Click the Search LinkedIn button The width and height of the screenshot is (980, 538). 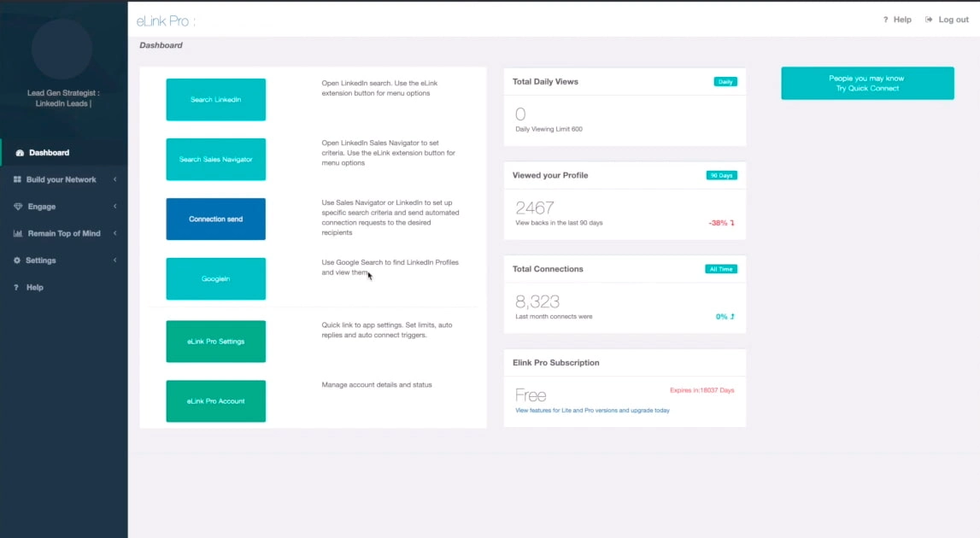coord(215,99)
